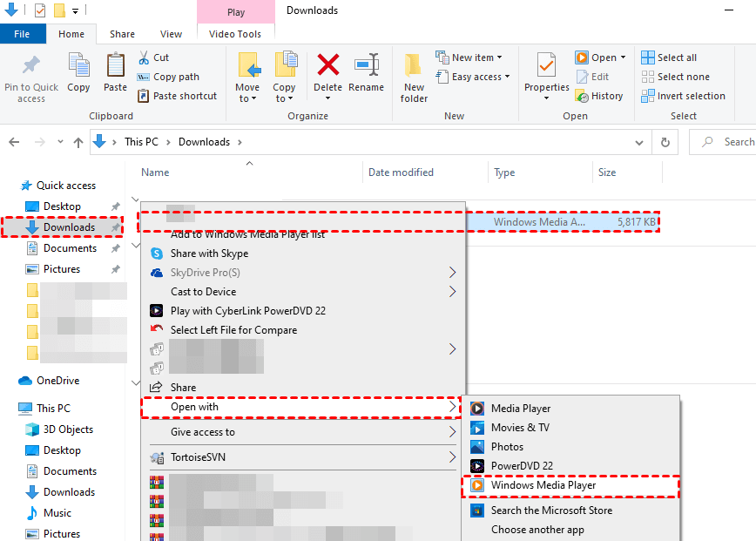Open the Easy access dropdown
Screen dimensions: 756x541
click(472, 77)
